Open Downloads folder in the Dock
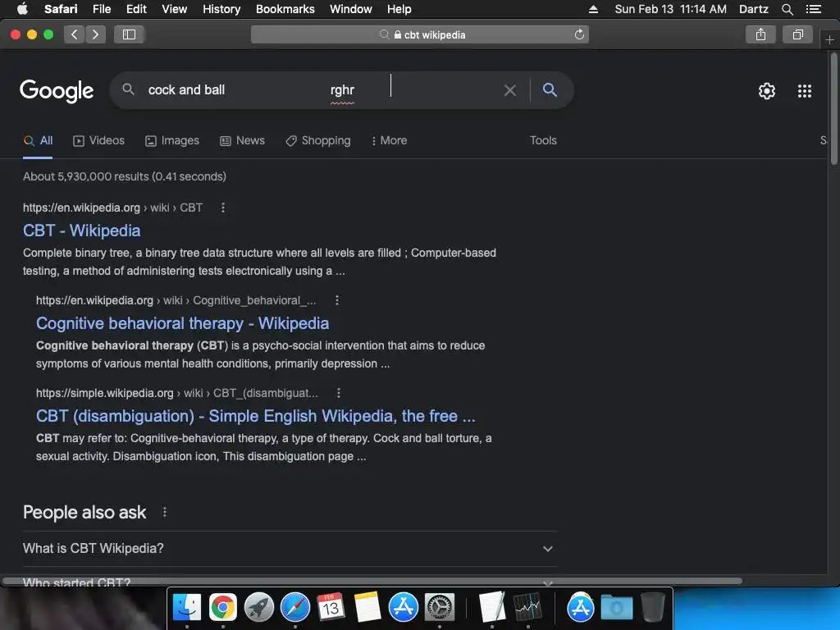This screenshot has width=840, height=630. (x=617, y=608)
